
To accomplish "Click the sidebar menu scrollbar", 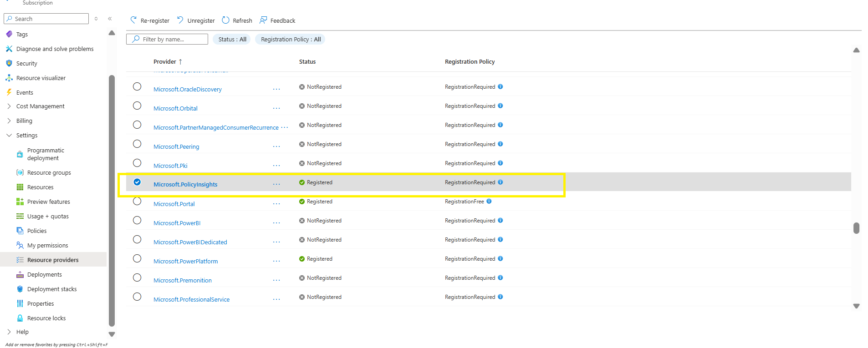I will (112, 200).
